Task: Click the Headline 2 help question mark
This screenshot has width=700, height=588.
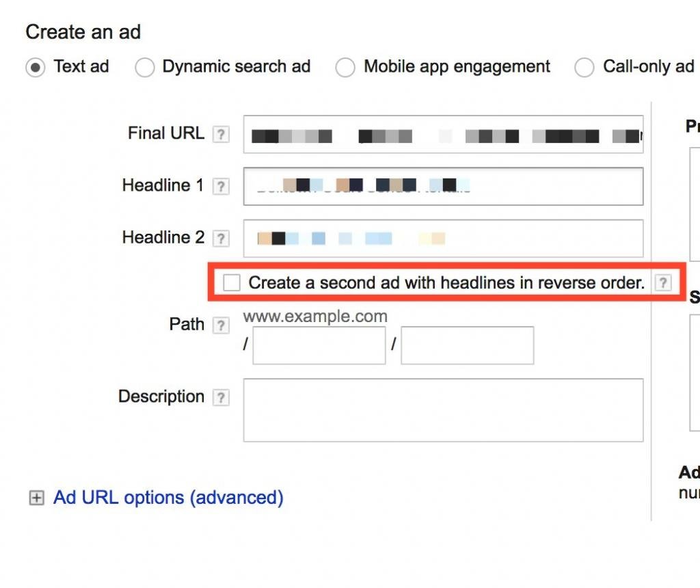Action: tap(220, 239)
